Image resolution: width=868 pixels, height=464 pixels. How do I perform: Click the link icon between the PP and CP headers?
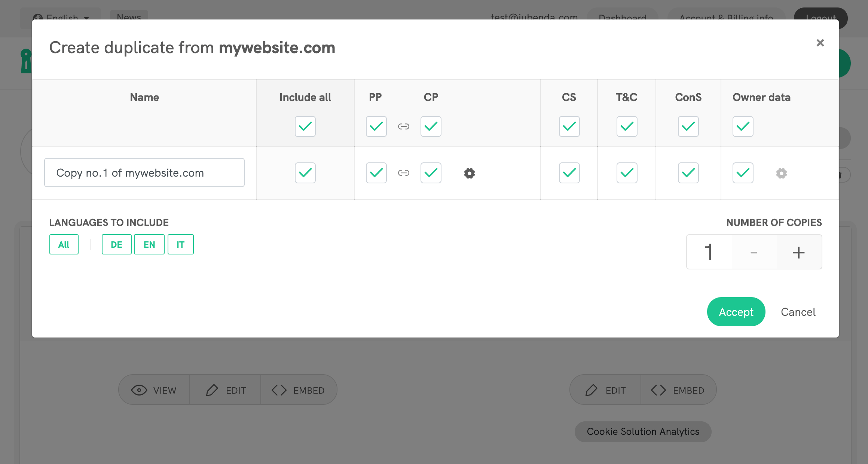pos(404,126)
